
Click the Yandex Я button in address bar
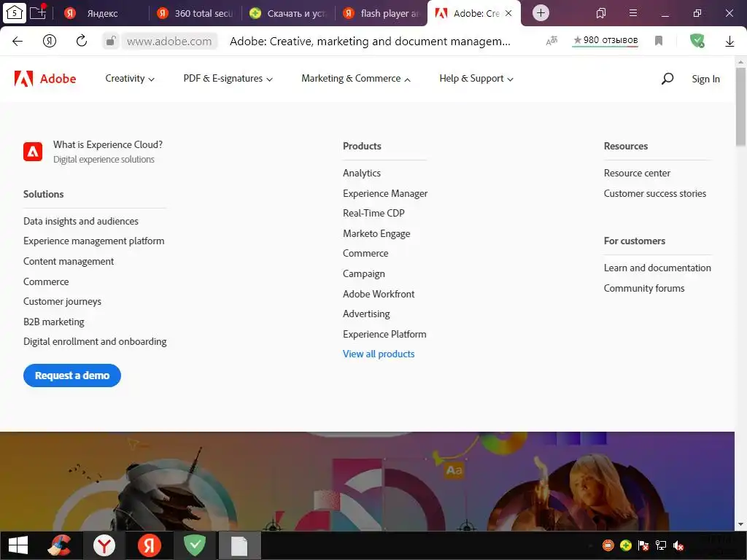50,41
